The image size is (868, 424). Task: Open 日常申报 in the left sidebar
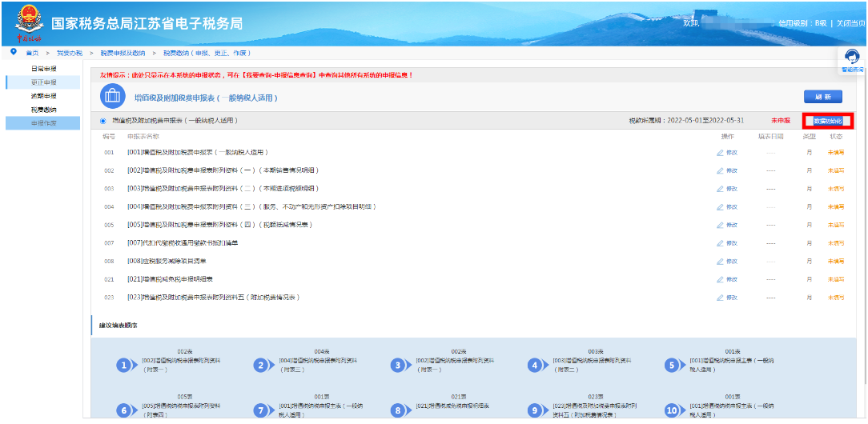pos(43,69)
